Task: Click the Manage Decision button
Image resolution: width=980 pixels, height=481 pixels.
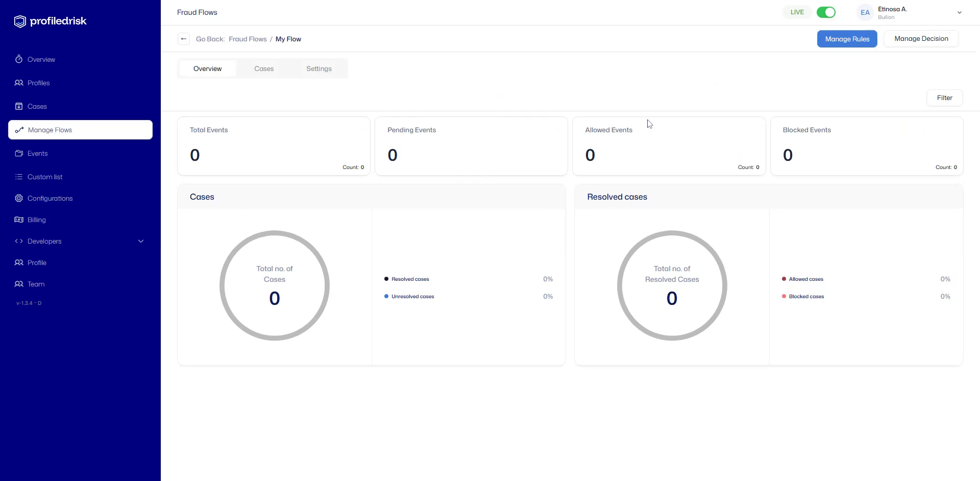Action: (x=921, y=39)
